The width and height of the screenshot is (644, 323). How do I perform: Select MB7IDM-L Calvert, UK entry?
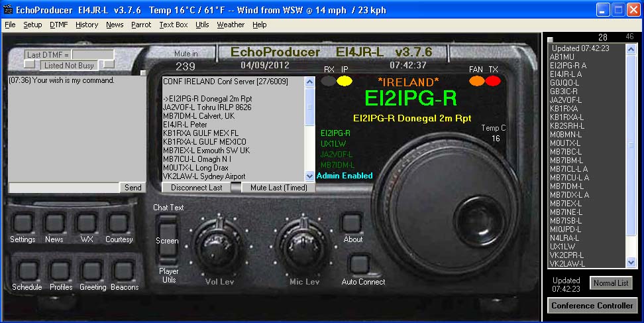(x=199, y=116)
